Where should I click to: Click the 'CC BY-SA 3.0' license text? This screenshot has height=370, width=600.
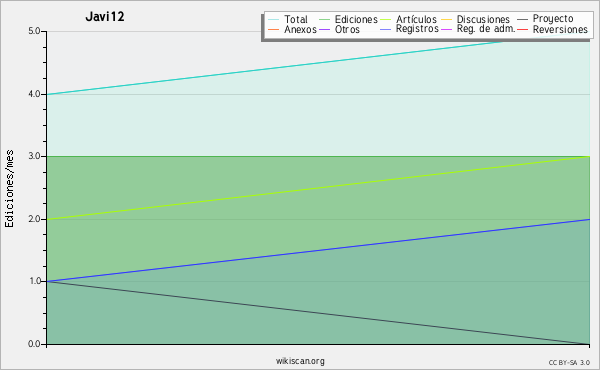[x=569, y=363]
